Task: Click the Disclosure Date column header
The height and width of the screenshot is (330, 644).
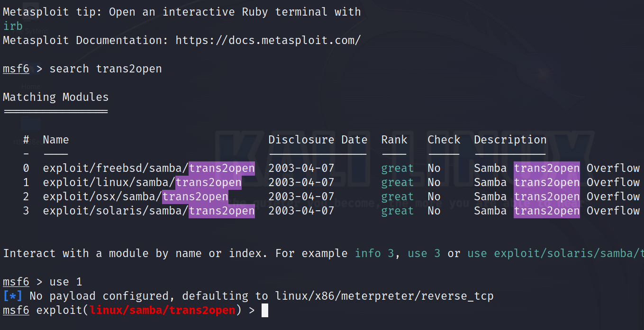Action: [x=317, y=140]
